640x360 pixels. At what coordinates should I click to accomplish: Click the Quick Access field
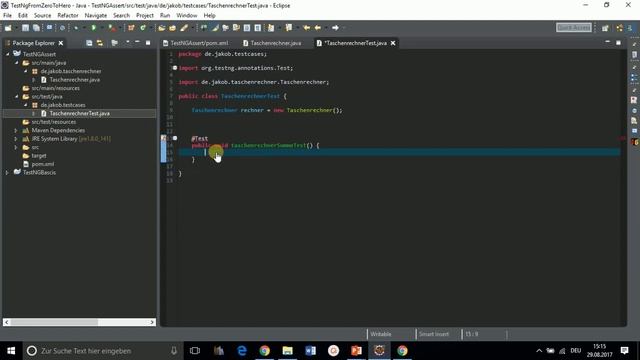pyautogui.click(x=574, y=27)
